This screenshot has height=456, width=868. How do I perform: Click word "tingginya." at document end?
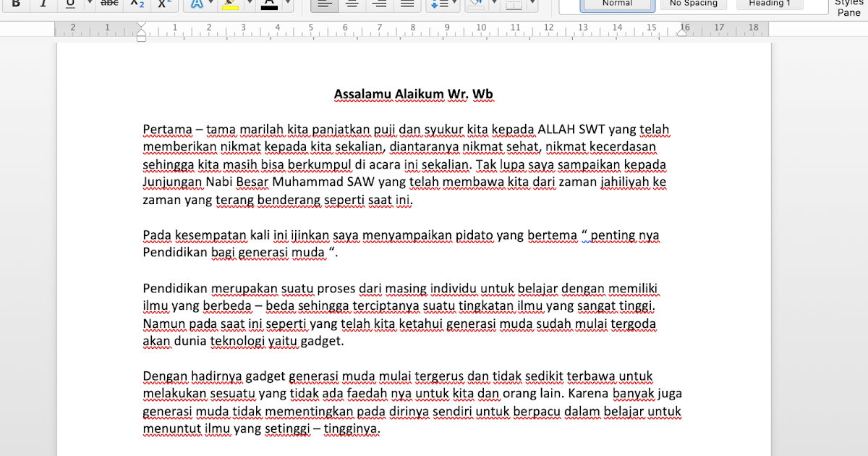(352, 429)
